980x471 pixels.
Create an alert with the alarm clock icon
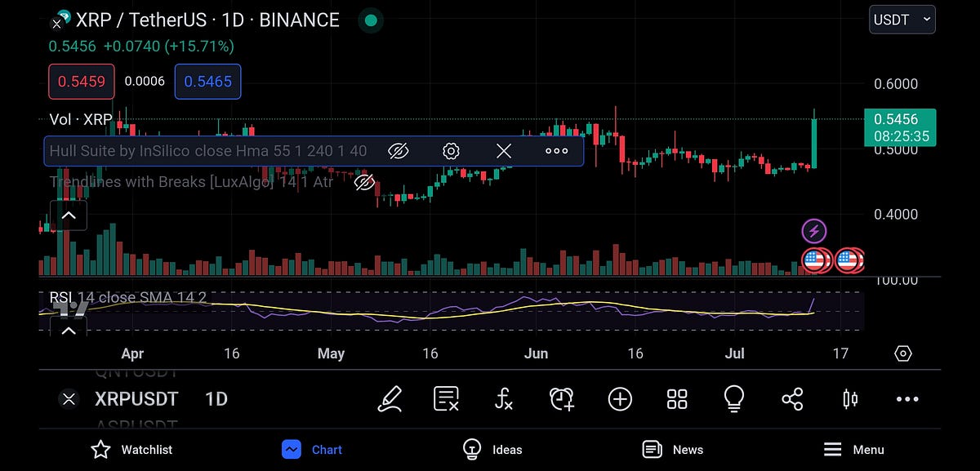pos(561,399)
